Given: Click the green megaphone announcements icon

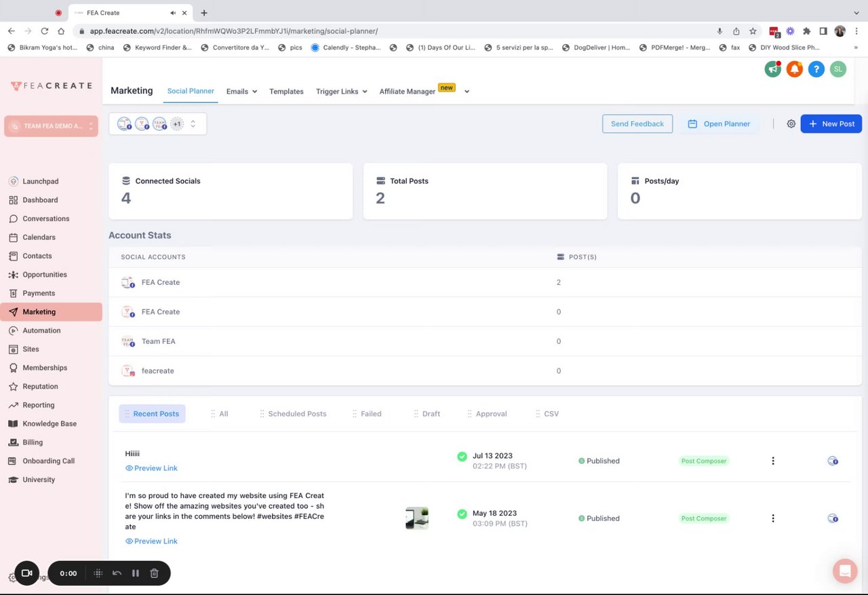Looking at the screenshot, I should [773, 69].
